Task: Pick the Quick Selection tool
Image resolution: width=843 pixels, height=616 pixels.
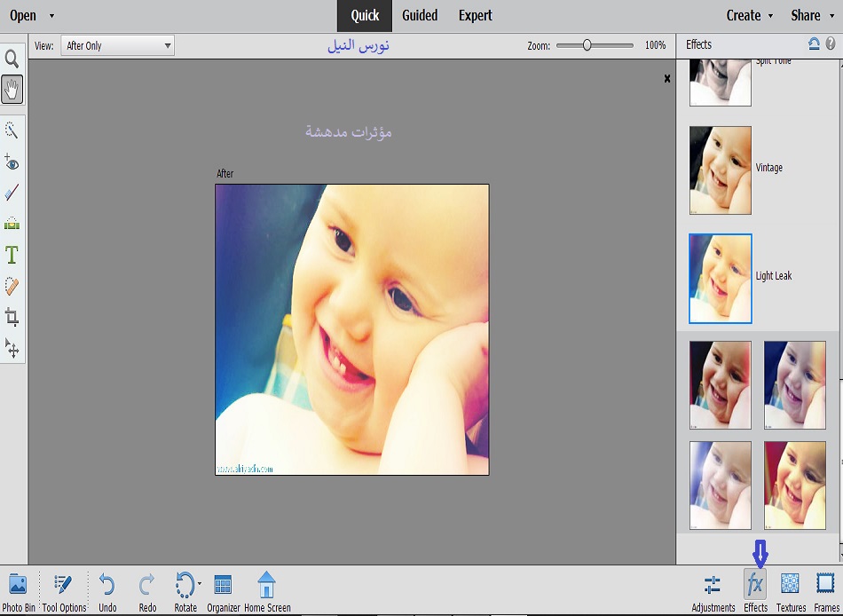Action: (x=12, y=130)
